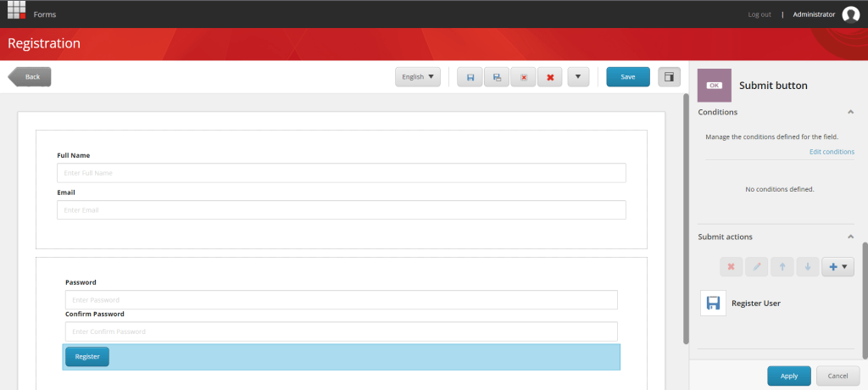This screenshot has height=390, width=868.
Task: Move submit action up with arrow
Action: (x=782, y=266)
